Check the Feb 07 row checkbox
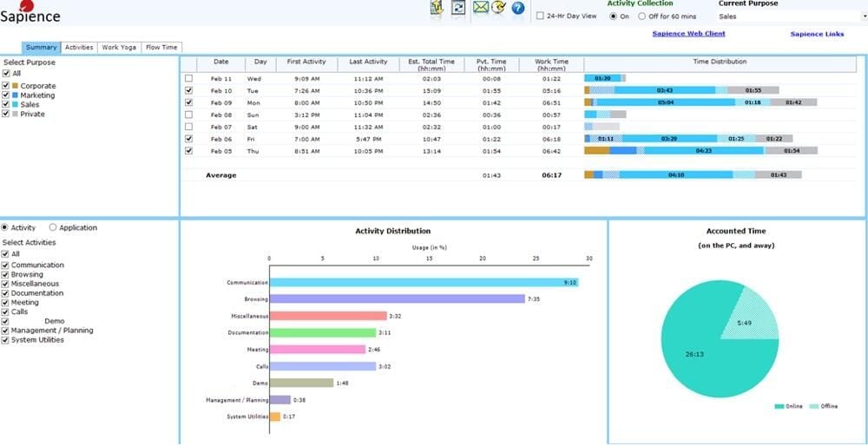 [x=188, y=127]
